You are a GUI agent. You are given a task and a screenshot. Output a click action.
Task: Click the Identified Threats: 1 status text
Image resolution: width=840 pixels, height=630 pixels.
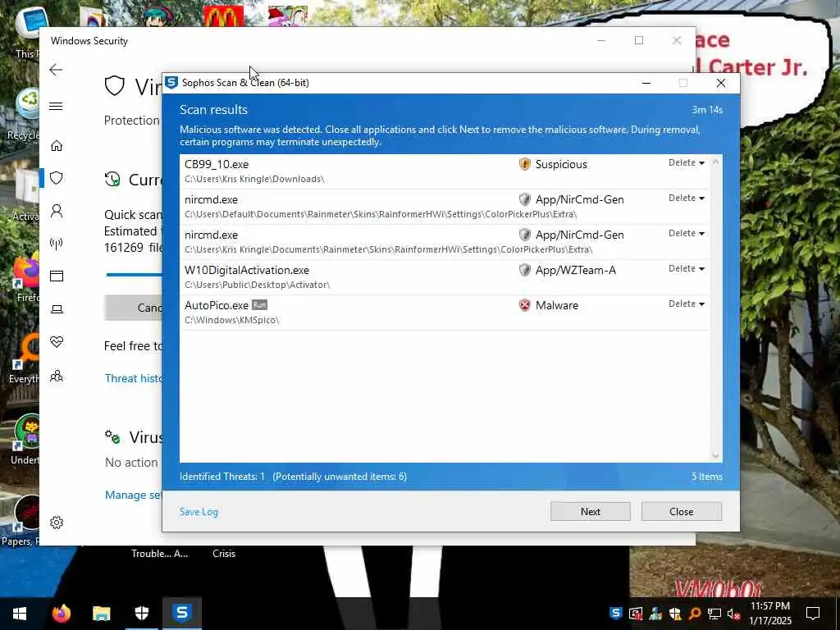coord(222,477)
